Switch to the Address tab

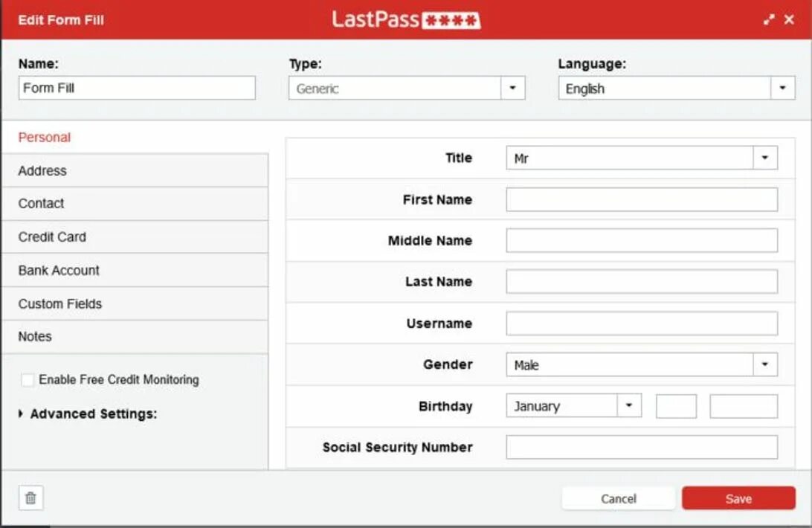pos(135,170)
